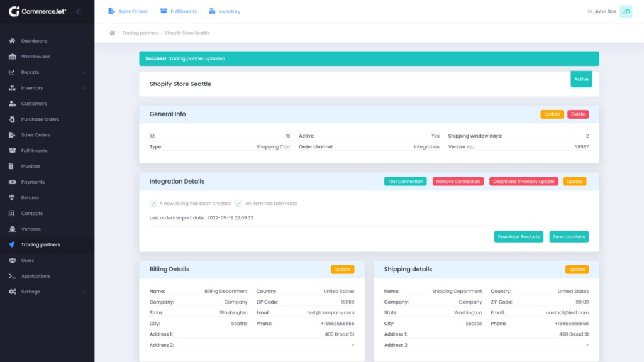Open Returns from the sidebar
Image resolution: width=644 pixels, height=362 pixels.
(30, 197)
